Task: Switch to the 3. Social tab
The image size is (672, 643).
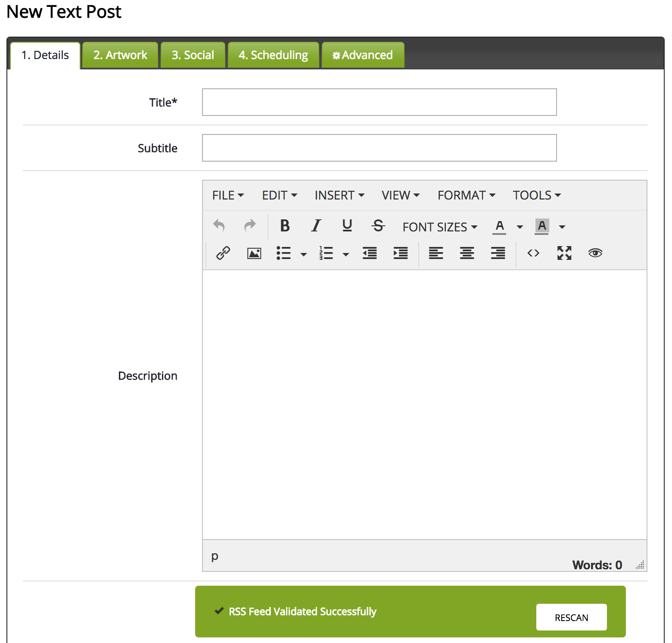Action: point(193,55)
